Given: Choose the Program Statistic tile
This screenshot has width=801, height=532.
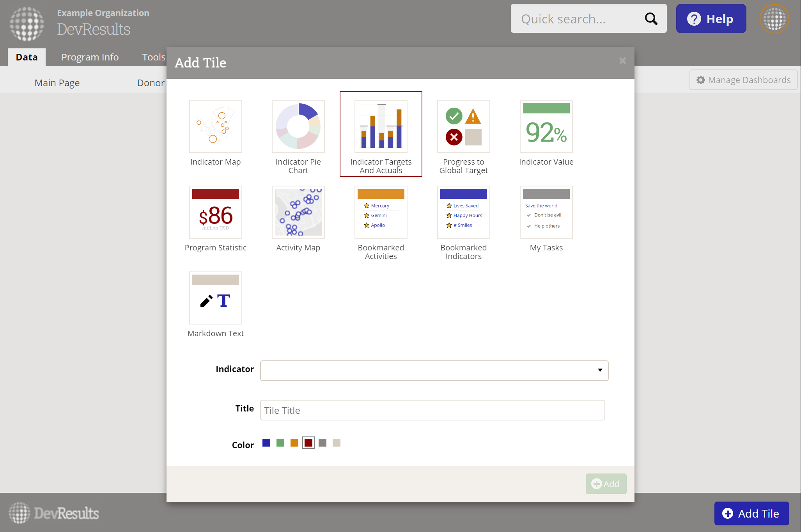Looking at the screenshot, I should point(215,212).
